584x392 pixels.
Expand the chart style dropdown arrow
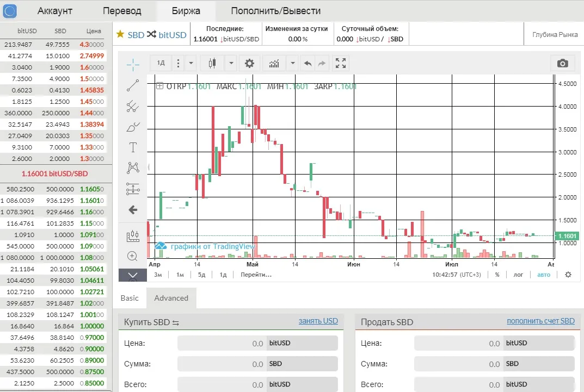231,63
